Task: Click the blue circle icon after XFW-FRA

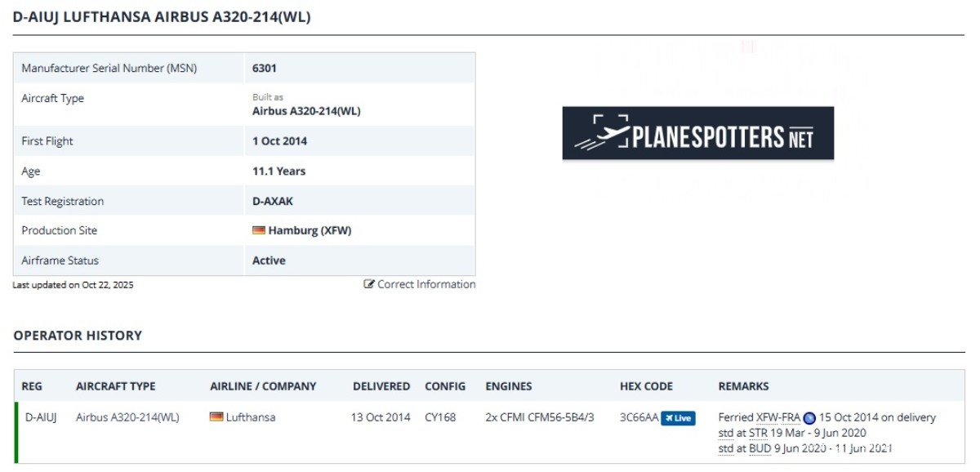Action: (x=809, y=418)
